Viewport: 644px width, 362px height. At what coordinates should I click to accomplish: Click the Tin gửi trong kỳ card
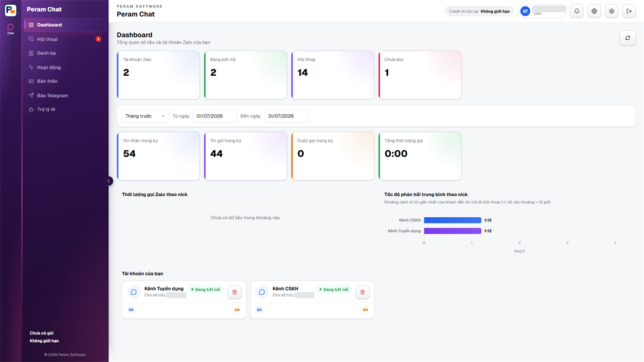(x=246, y=156)
